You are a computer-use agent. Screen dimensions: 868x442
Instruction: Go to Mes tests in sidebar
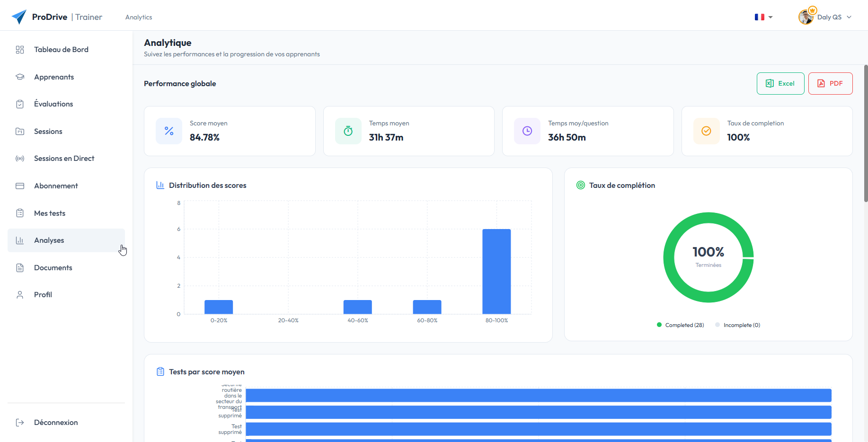click(50, 213)
